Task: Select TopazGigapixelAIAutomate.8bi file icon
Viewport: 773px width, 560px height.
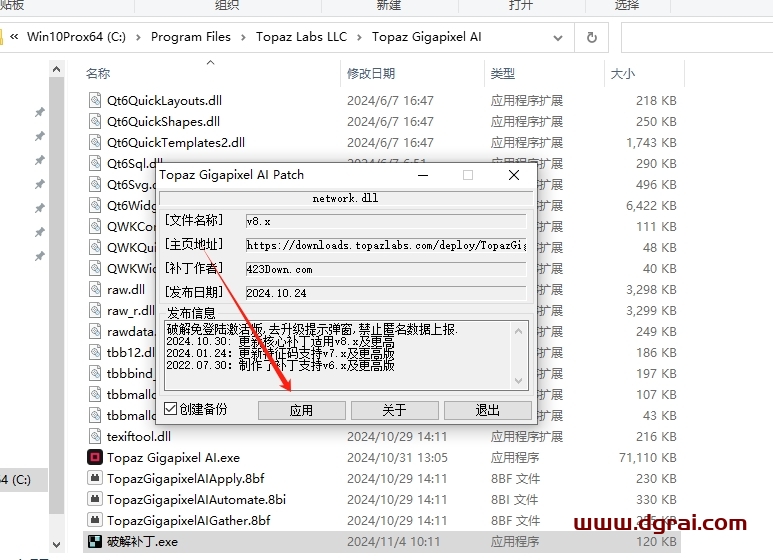Action: coord(95,499)
